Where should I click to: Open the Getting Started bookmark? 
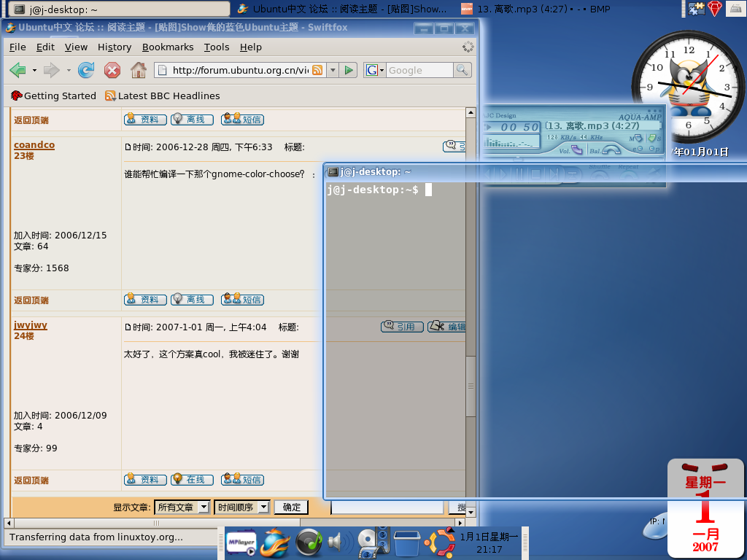click(53, 96)
